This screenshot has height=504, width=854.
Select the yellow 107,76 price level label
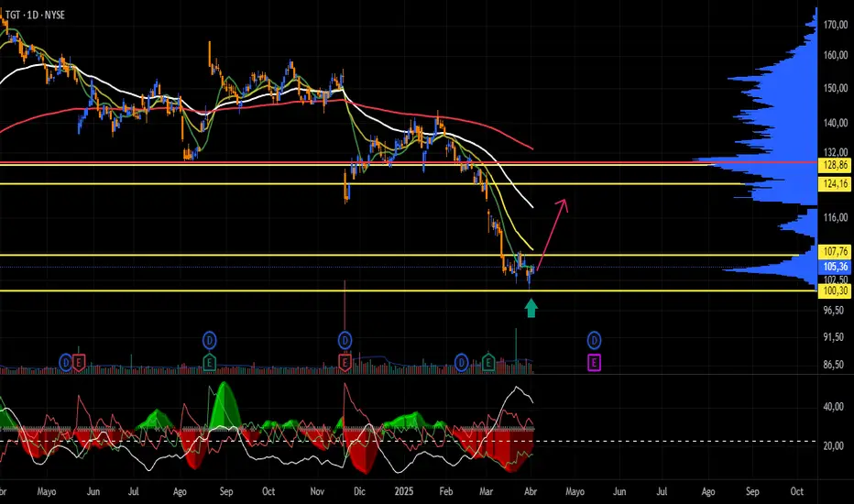(833, 251)
